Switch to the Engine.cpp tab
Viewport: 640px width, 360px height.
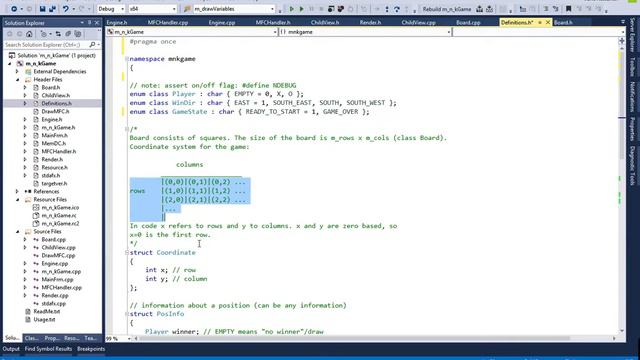(222, 22)
